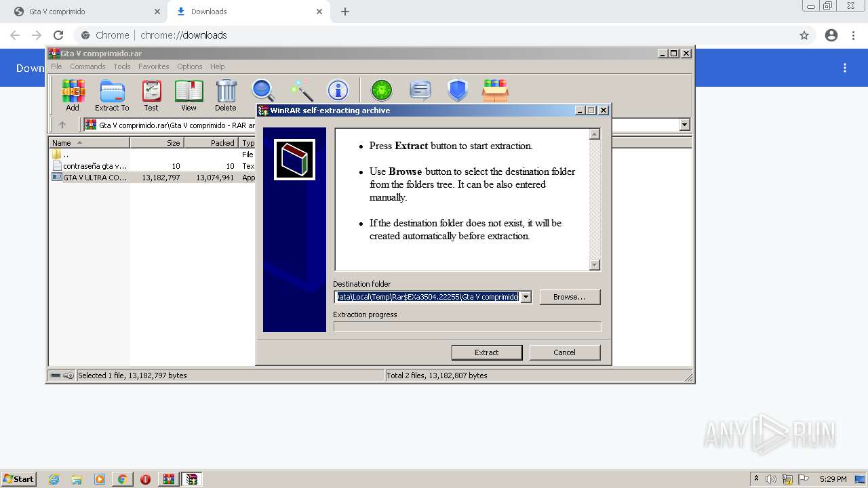Viewport: 868px width, 488px height.
Task: Open the Options menu
Action: 190,66
